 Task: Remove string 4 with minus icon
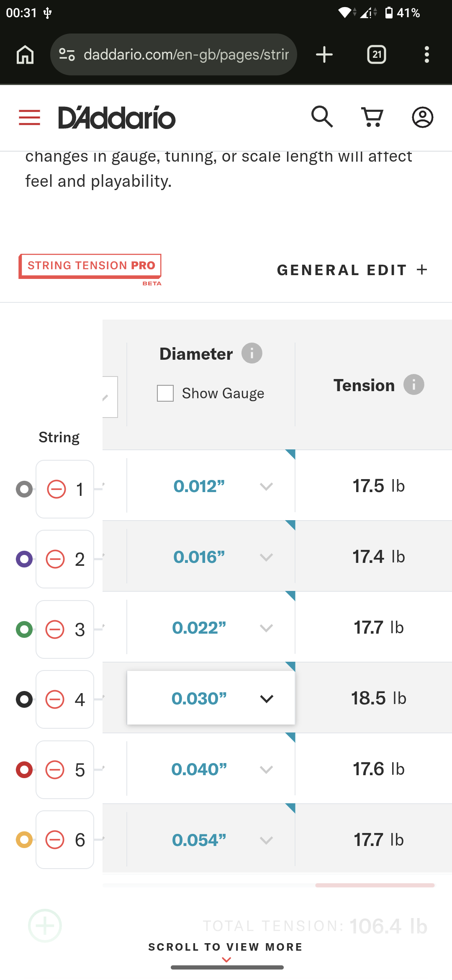[55, 699]
